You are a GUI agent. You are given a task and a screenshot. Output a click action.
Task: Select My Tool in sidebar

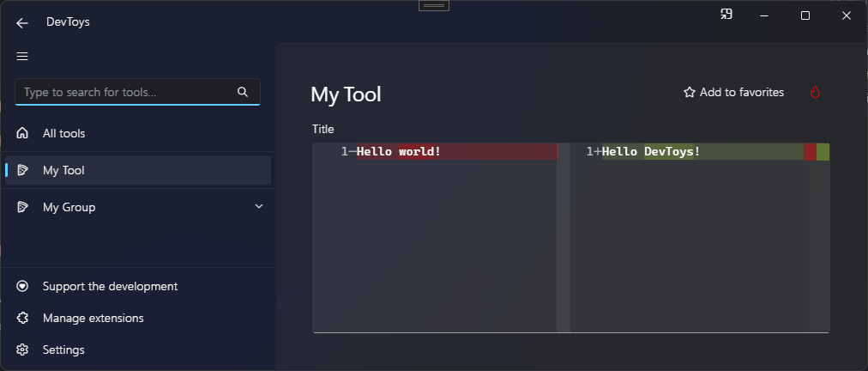(x=138, y=170)
